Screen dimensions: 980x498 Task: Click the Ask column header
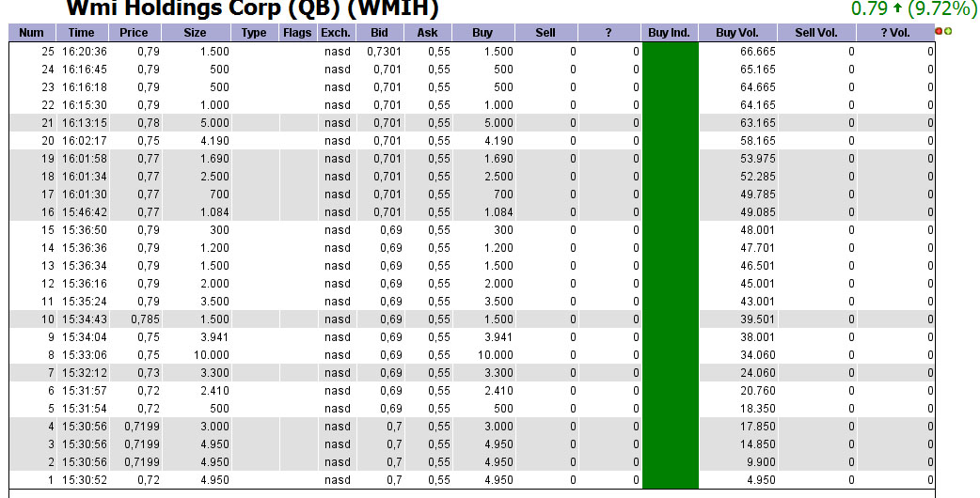pyautogui.click(x=428, y=33)
